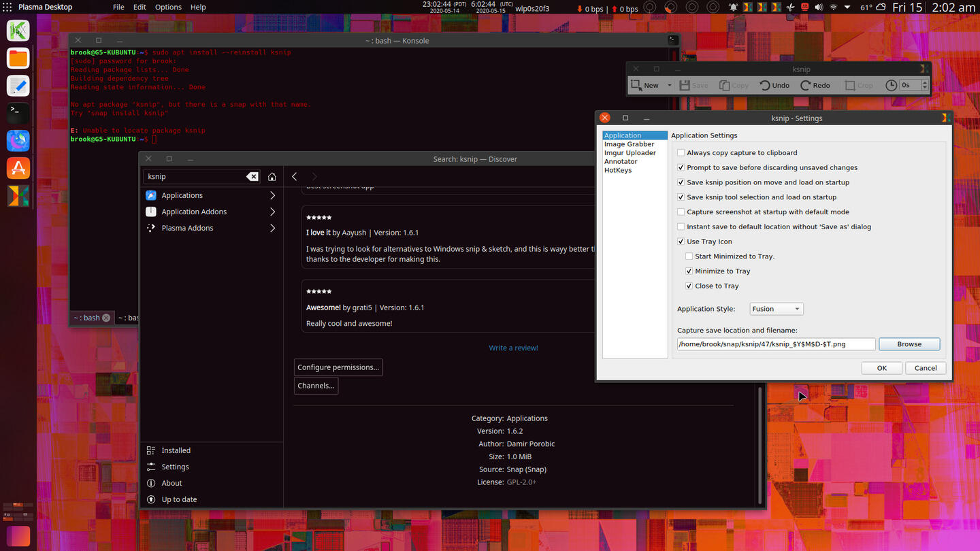
Task: Launch the text editor from the dock
Action: [x=18, y=86]
